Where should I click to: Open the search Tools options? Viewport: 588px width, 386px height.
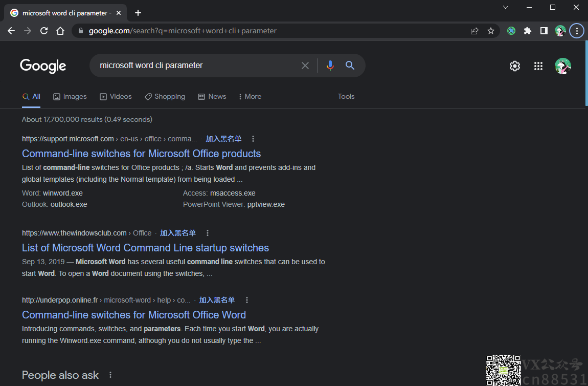[346, 96]
